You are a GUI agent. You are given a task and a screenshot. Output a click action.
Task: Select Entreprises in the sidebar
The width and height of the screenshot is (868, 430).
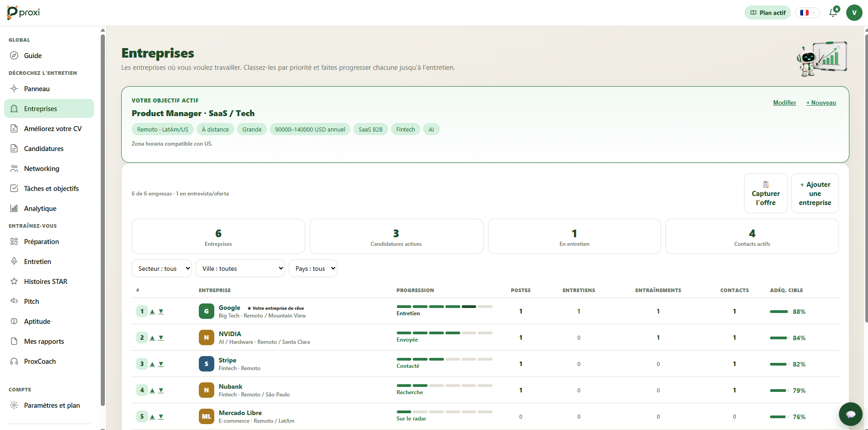[49, 109]
